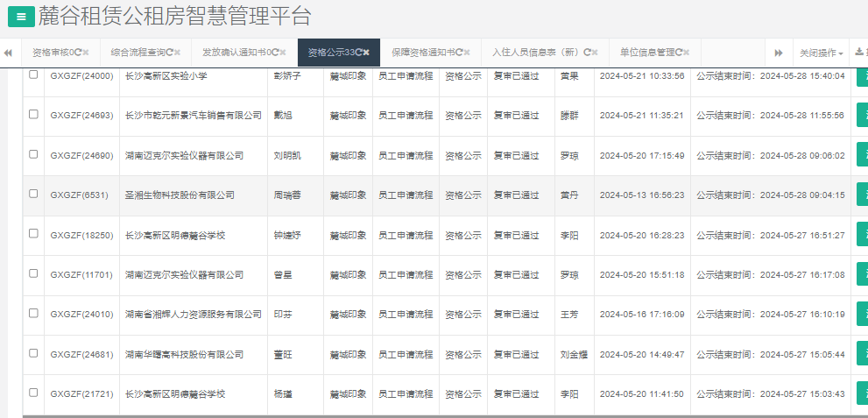Viewport: 868px width, 418px height.
Task: Click 圣湘生物科技股份有限公司 cell
Action: point(180,195)
